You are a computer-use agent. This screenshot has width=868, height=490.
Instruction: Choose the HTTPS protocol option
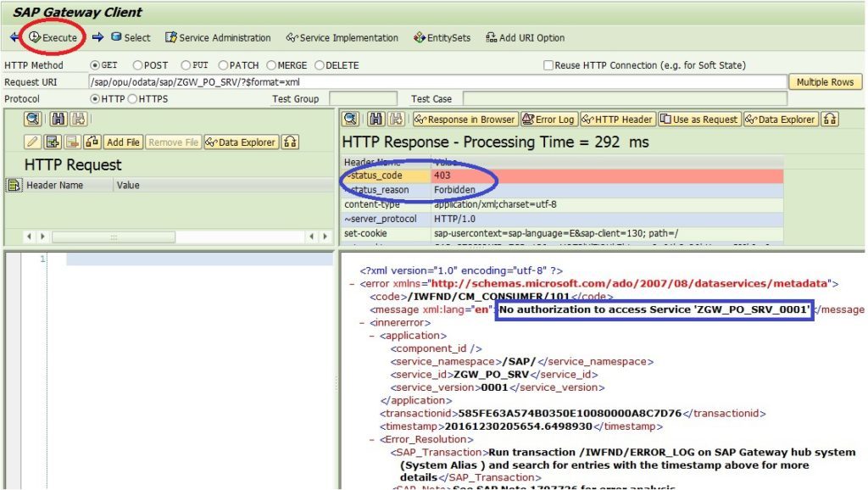(132, 99)
